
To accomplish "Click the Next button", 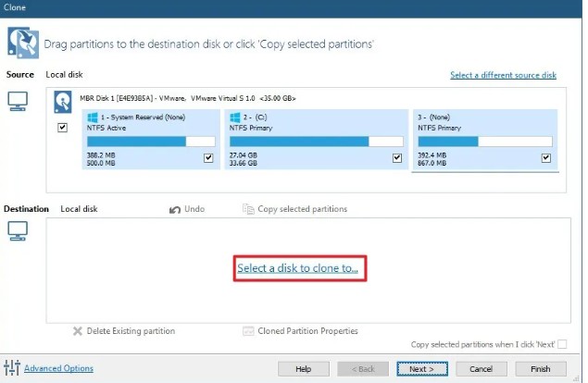I will (x=422, y=369).
